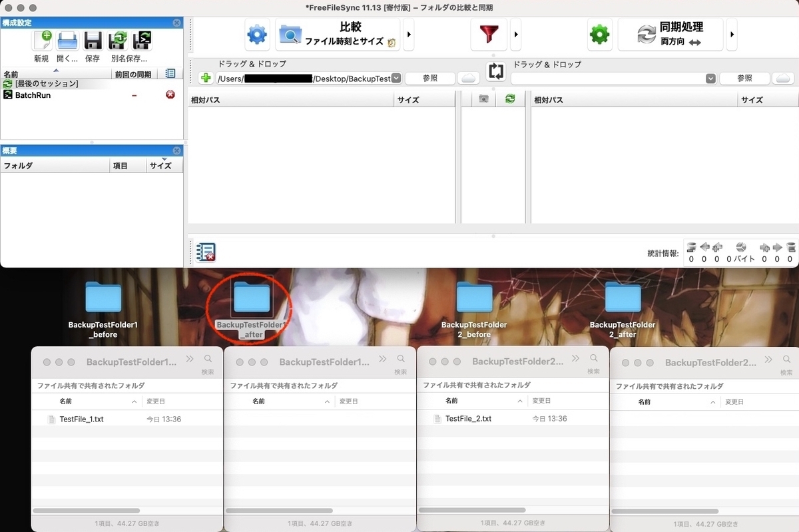Click 別名保存 (save as) icon

click(117, 41)
